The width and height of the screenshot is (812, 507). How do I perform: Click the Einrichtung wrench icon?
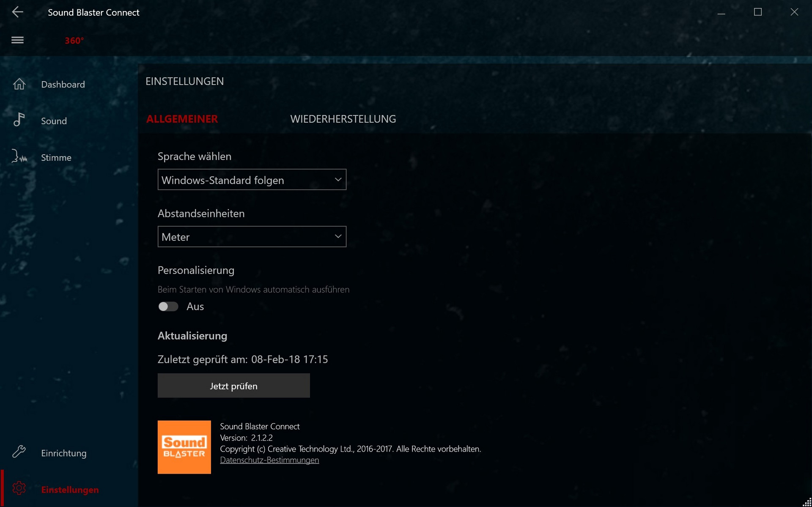click(x=19, y=452)
